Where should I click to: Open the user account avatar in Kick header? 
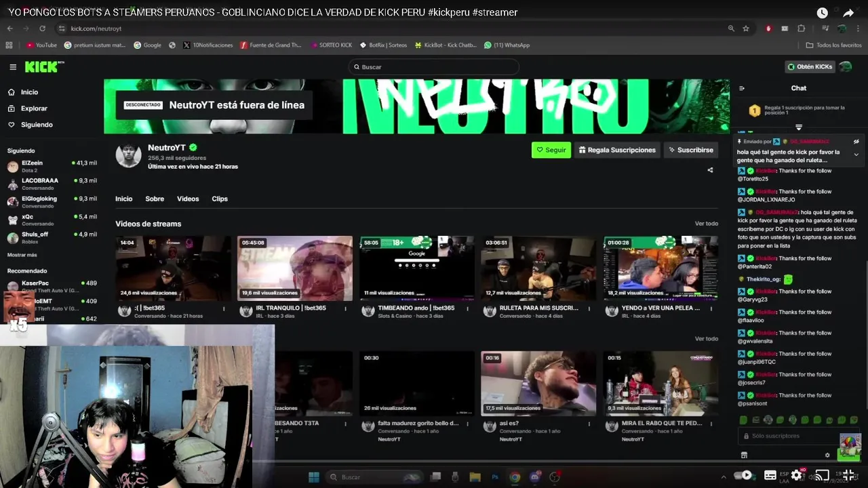(x=846, y=66)
